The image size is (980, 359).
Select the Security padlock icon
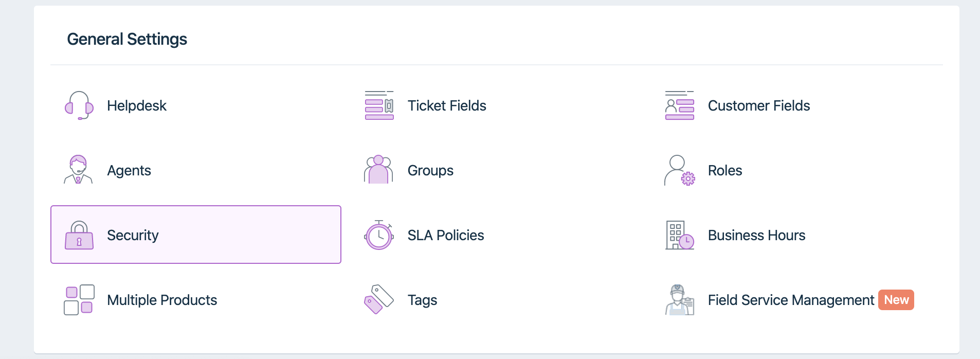click(x=79, y=235)
